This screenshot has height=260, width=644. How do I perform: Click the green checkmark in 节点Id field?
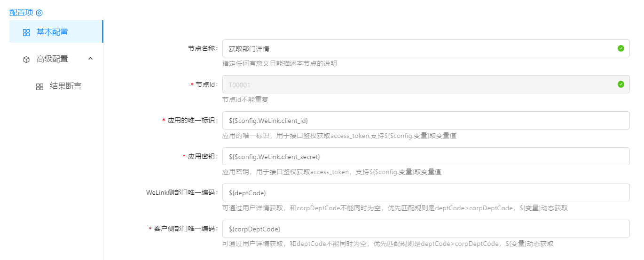(x=620, y=84)
